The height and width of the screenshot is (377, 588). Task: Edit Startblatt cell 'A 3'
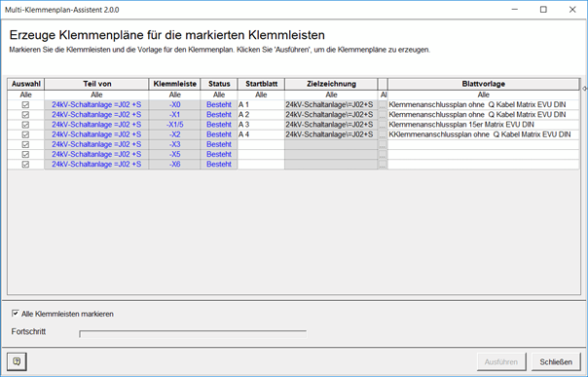point(261,125)
